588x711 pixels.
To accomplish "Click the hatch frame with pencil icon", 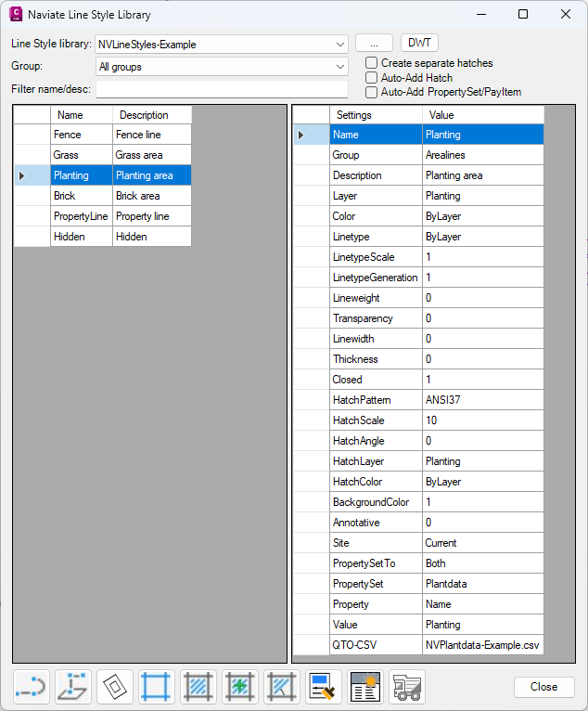I will [282, 687].
